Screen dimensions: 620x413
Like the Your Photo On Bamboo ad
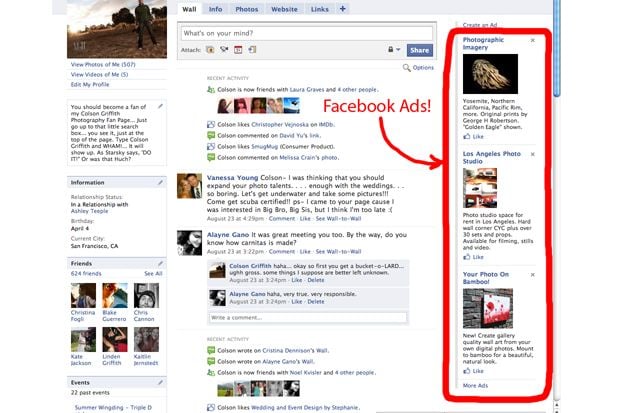(474, 371)
